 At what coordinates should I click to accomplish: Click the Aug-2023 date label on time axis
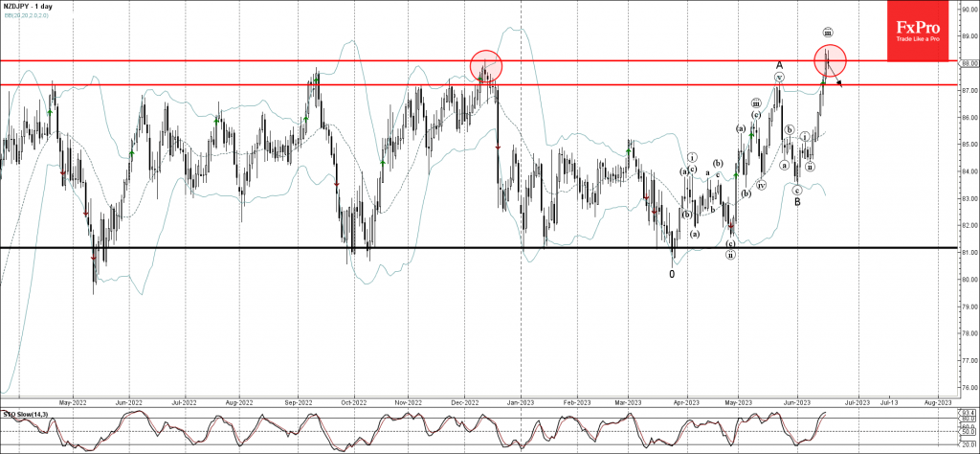click(936, 403)
